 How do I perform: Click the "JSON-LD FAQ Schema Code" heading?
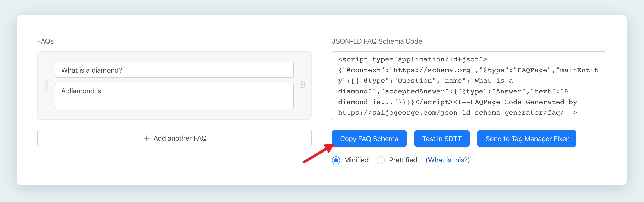(x=377, y=41)
